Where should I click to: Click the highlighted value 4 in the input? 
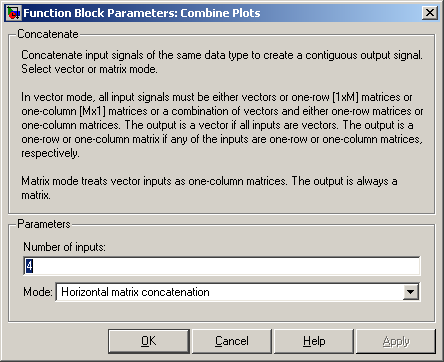tap(29, 266)
